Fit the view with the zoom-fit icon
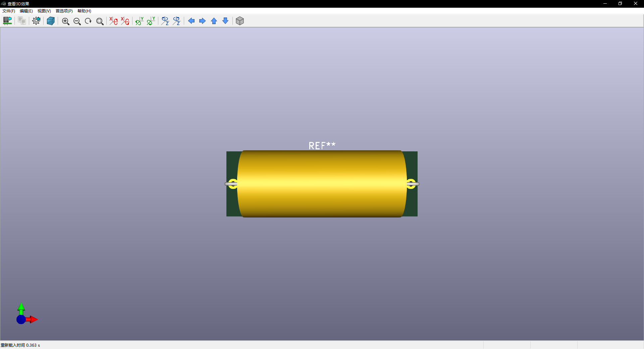The image size is (644, 349). point(100,21)
